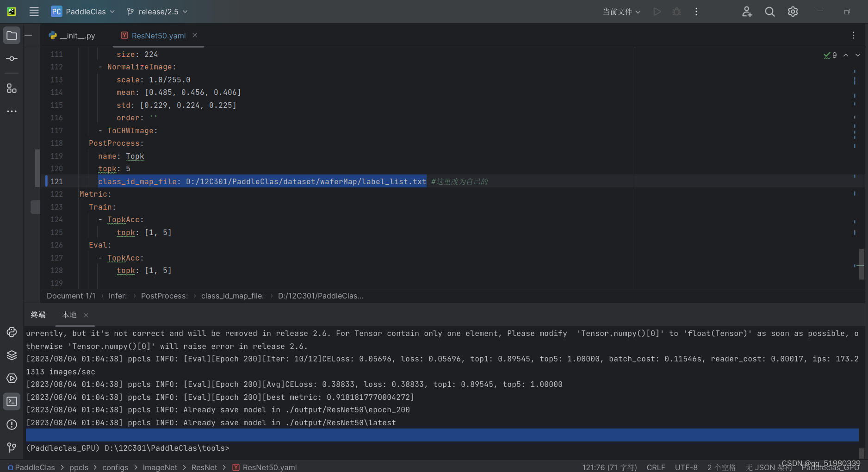Click the editor vertical scrollbar thumb
The width and height of the screenshot is (868, 472).
pos(862,264)
